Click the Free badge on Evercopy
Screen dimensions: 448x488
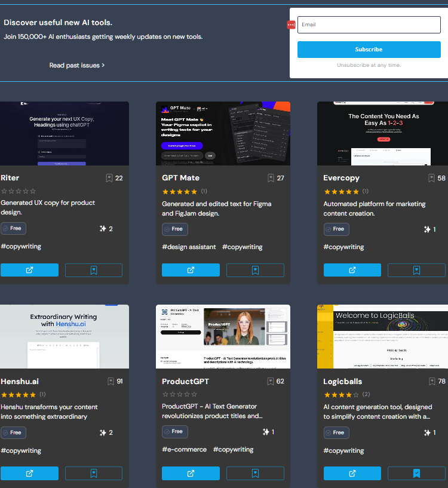point(336,229)
